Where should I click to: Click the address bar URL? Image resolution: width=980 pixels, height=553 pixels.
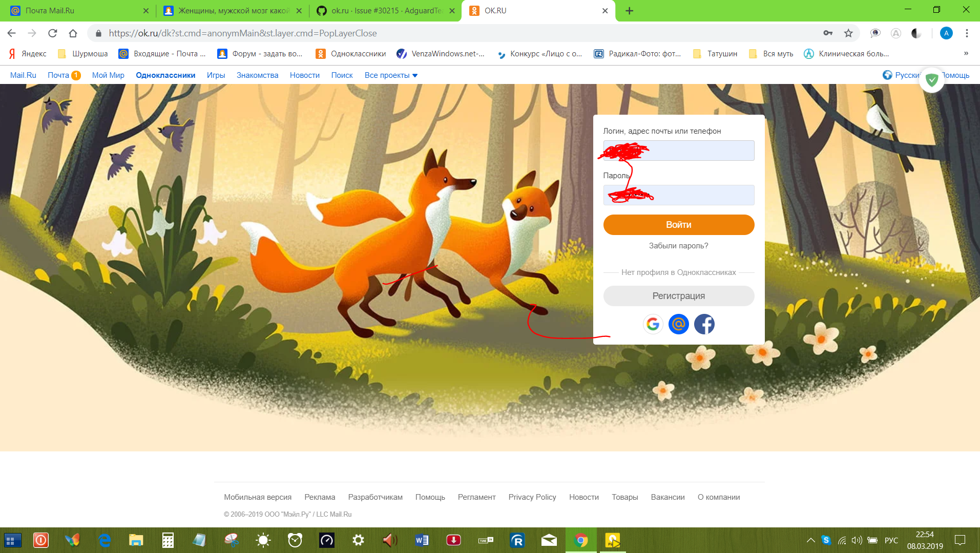click(242, 33)
